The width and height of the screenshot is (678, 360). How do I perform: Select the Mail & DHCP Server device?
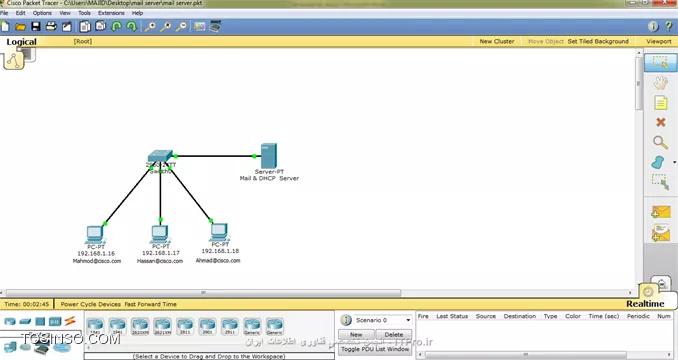(x=269, y=156)
